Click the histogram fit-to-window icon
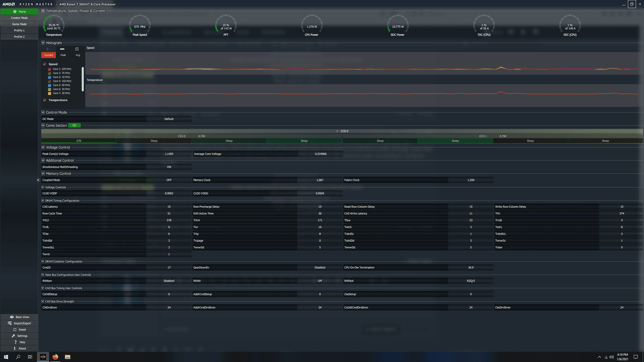644x362 pixels. click(x=77, y=49)
